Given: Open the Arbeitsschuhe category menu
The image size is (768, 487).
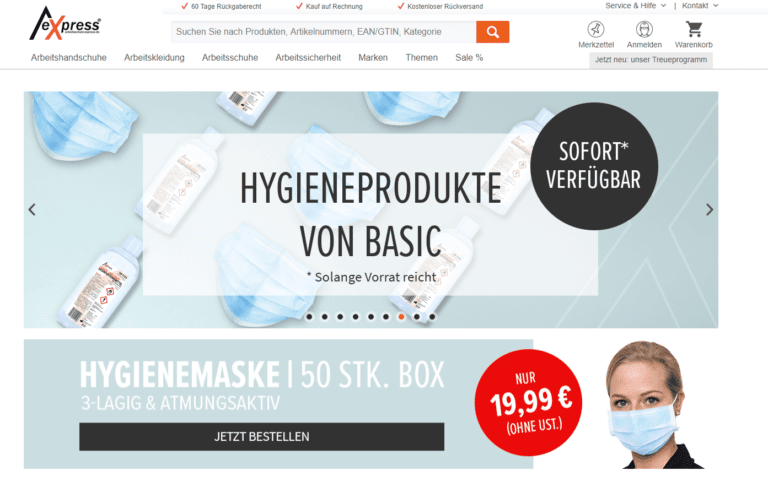Looking at the screenshot, I should pos(230,57).
